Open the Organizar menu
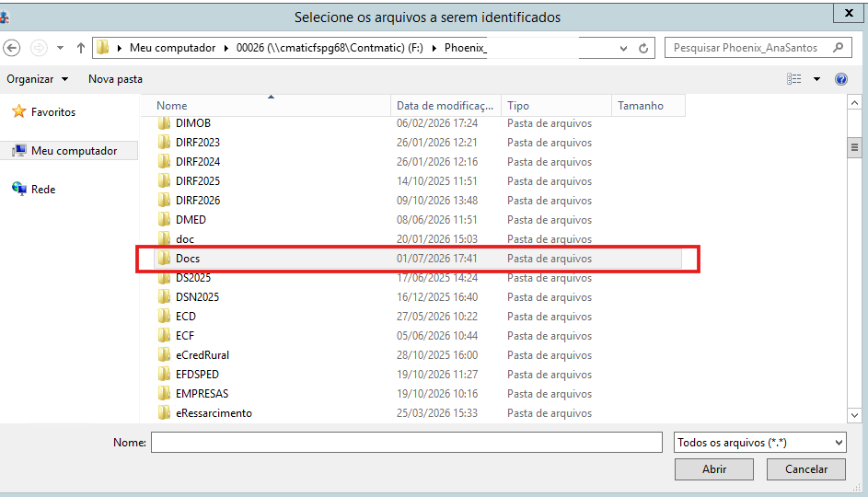This screenshot has width=868, height=497. click(37, 79)
